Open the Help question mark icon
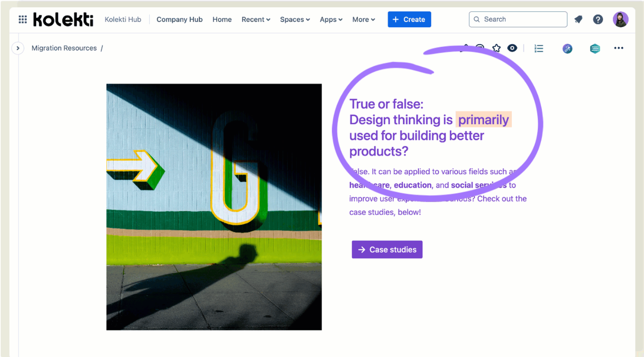Viewport: 644px width, 357px height. coord(598,19)
